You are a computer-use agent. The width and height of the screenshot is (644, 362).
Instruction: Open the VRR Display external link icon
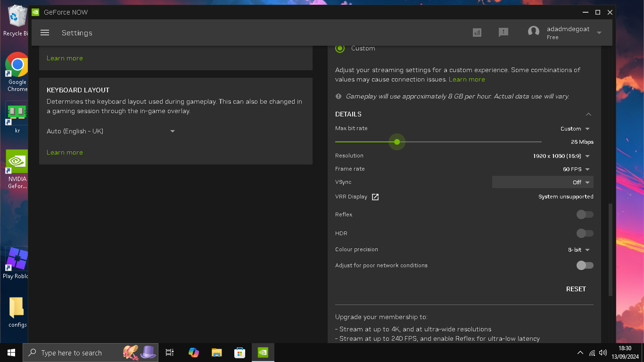click(x=375, y=197)
